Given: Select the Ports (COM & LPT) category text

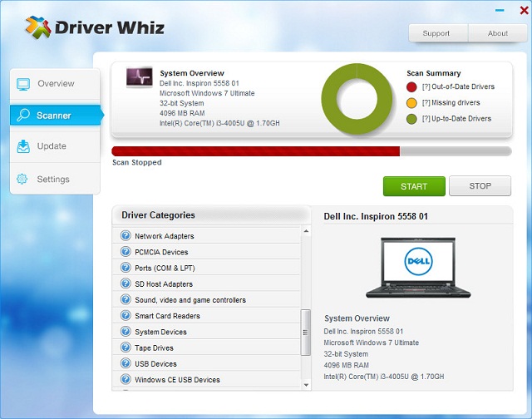Looking at the screenshot, I should (165, 268).
